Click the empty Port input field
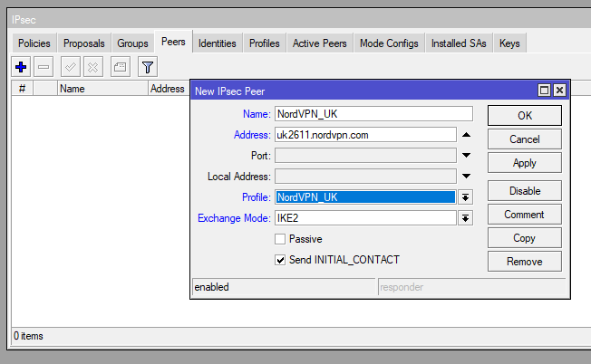 click(365, 156)
